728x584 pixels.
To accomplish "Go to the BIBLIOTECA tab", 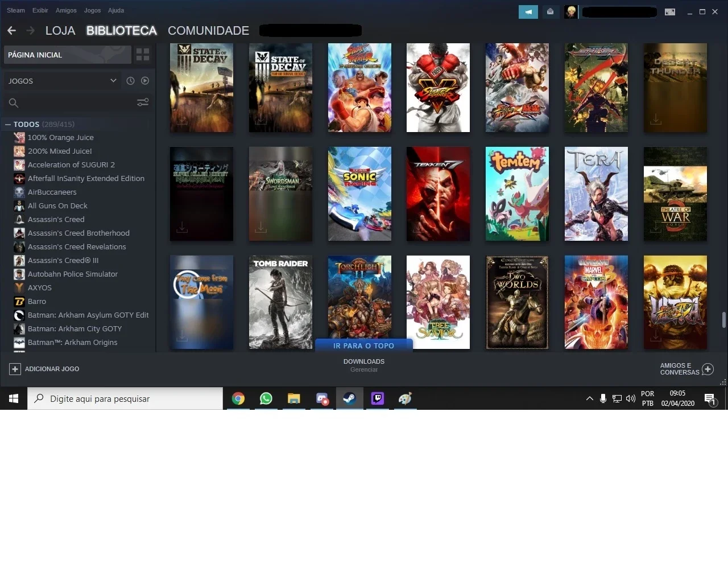I will (x=121, y=31).
